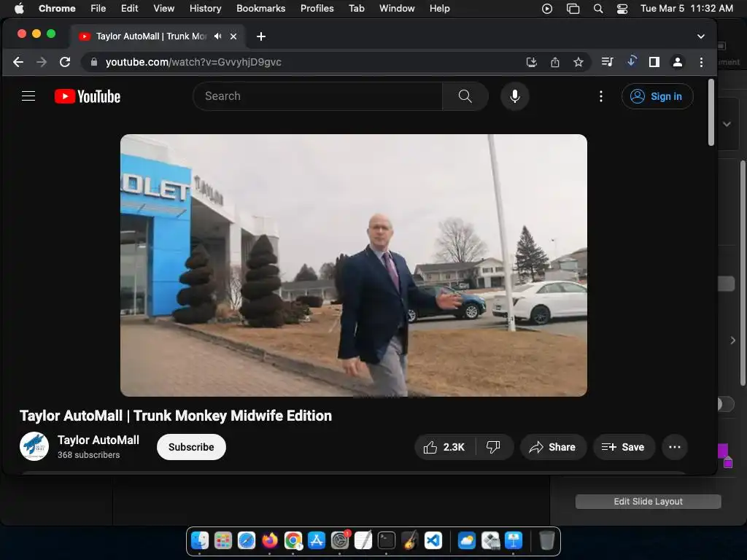The width and height of the screenshot is (747, 560).
Task: Start voice search with the microphone
Action: click(x=514, y=96)
